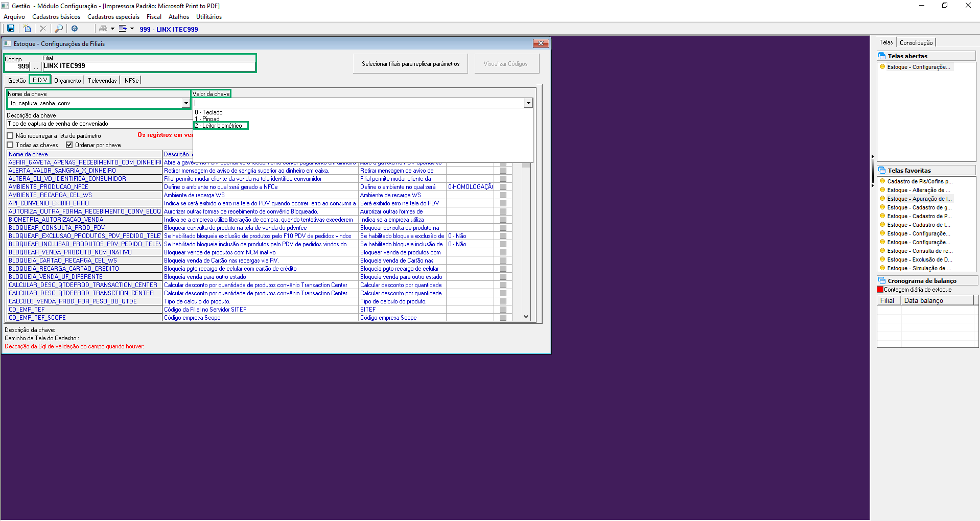Open favorite 'Cadastro de Pis/Cofins p...'
The image size is (980, 521).
[x=920, y=181]
